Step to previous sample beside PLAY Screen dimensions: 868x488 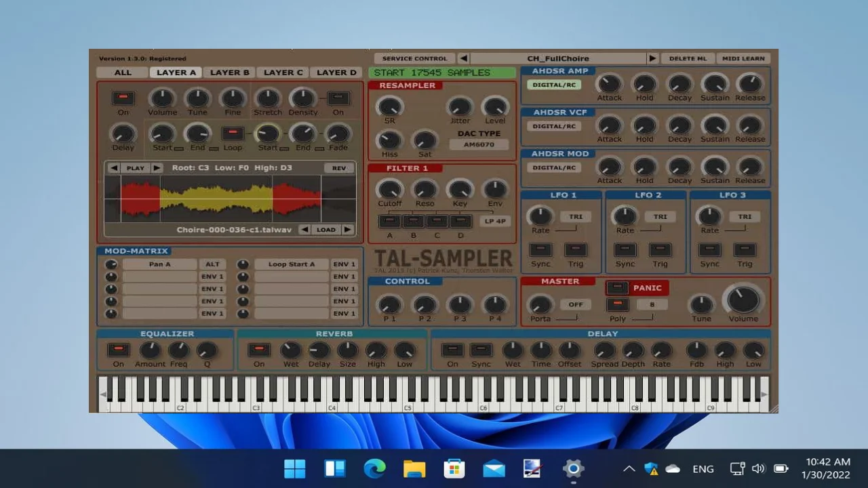[x=114, y=168]
